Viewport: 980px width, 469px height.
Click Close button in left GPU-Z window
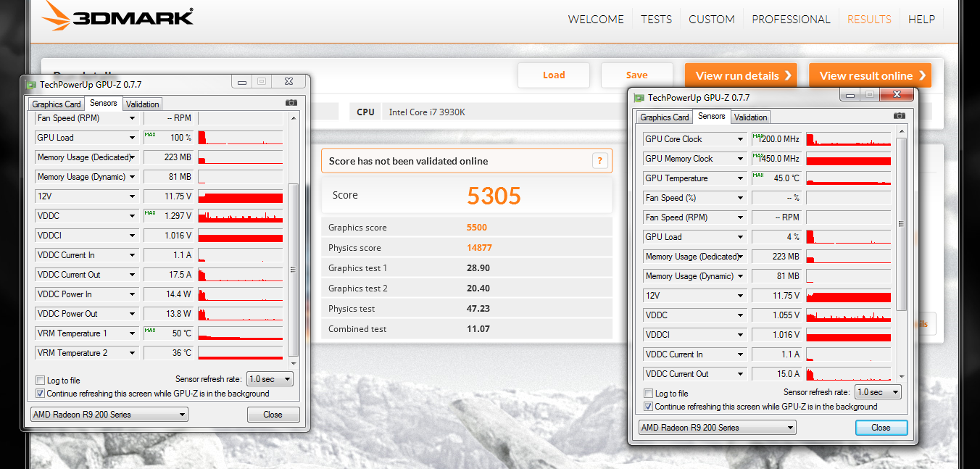click(273, 415)
